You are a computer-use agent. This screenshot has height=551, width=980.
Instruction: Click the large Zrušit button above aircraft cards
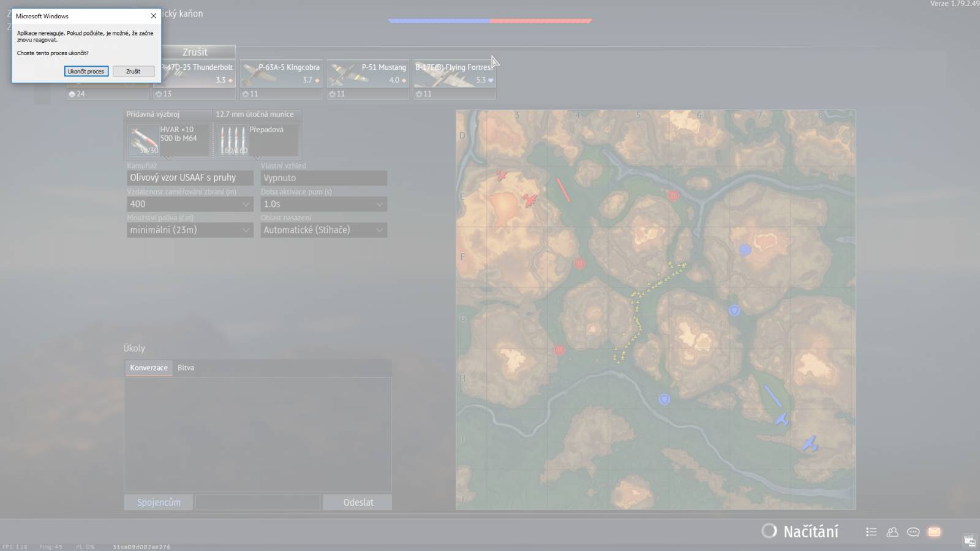click(195, 52)
